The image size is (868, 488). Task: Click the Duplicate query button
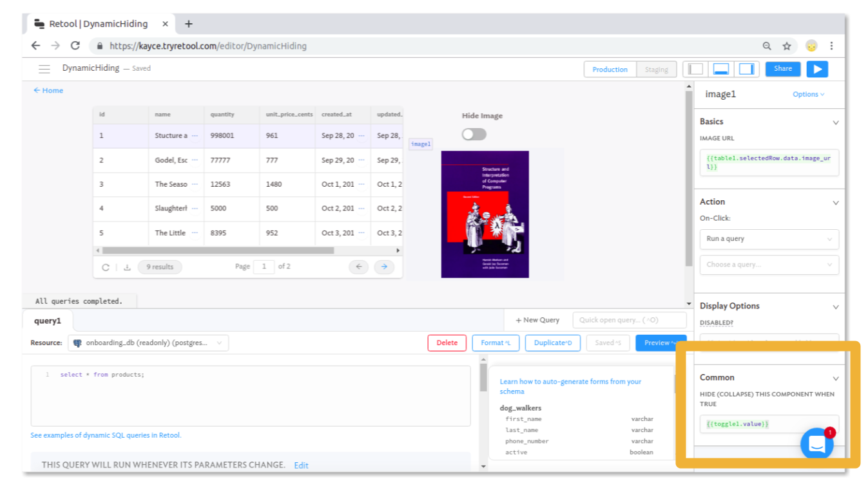tap(552, 343)
